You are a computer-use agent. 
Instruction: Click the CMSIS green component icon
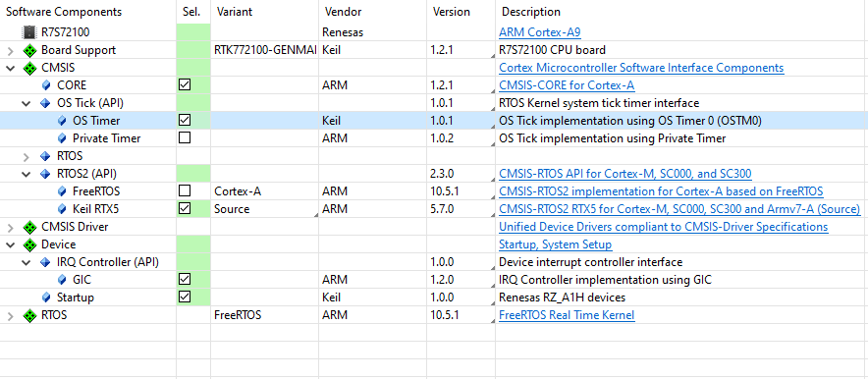pyautogui.click(x=29, y=68)
